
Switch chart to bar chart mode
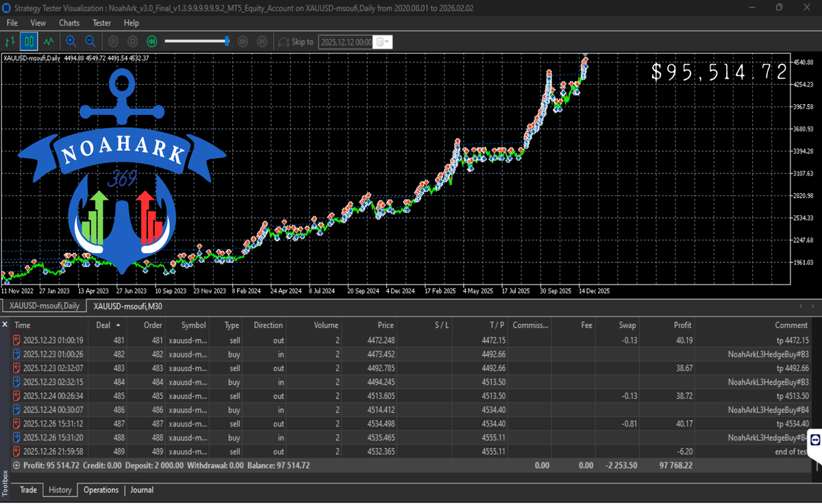pos(10,42)
